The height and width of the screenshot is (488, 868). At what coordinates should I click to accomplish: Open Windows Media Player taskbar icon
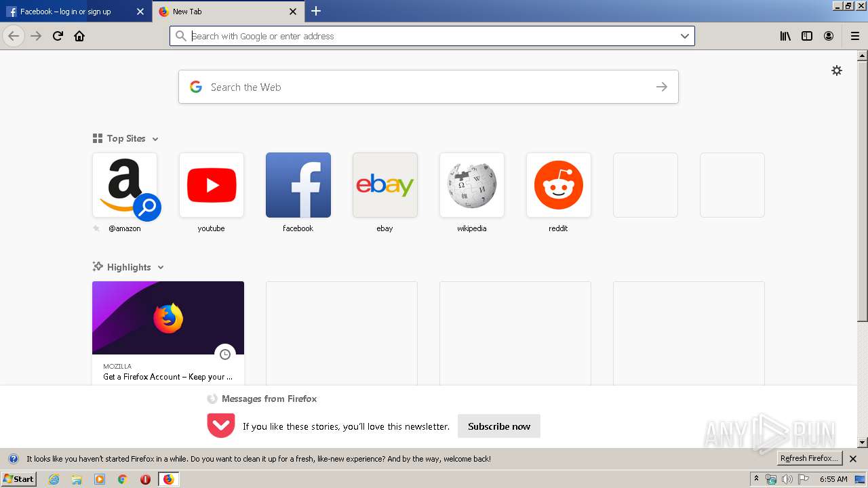pyautogui.click(x=100, y=479)
